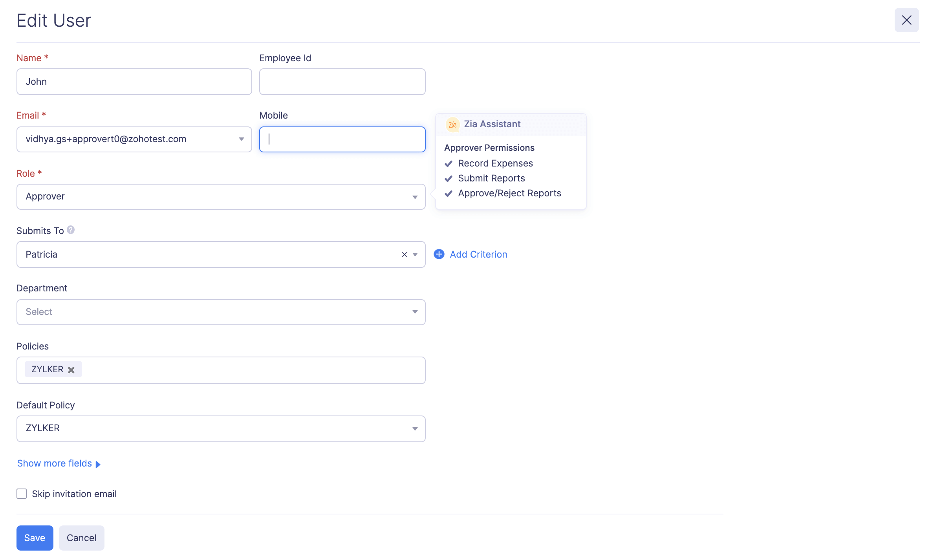This screenshot has height=560, width=930.
Task: Click into the Mobile input field
Action: pyautogui.click(x=342, y=139)
